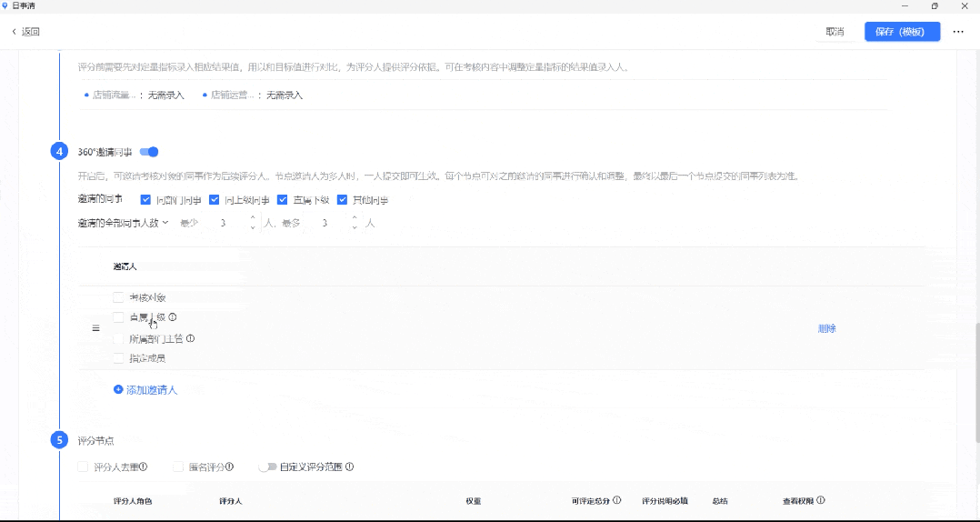Increase the 最多 people count stepper
This screenshot has height=522, width=980.
tap(355, 217)
